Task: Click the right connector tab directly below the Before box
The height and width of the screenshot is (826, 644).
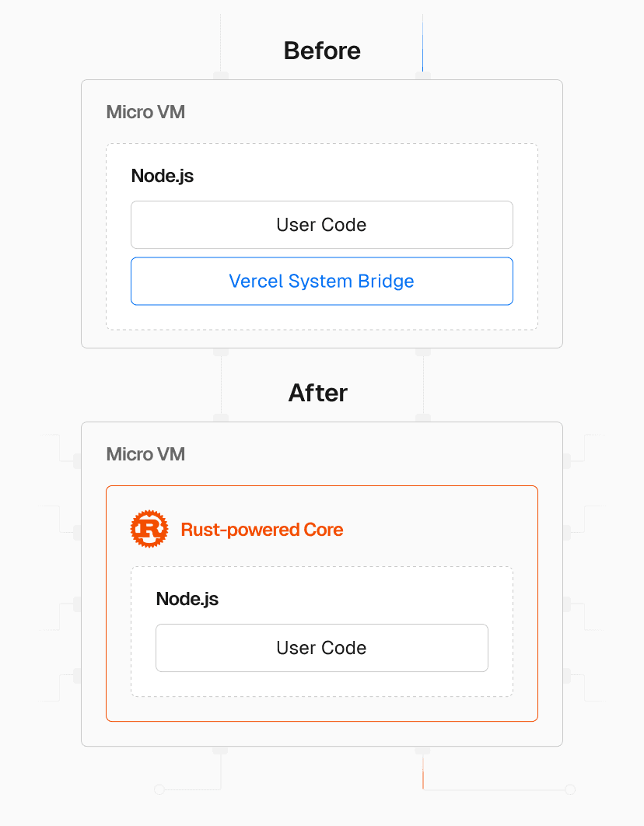Action: pos(423,352)
